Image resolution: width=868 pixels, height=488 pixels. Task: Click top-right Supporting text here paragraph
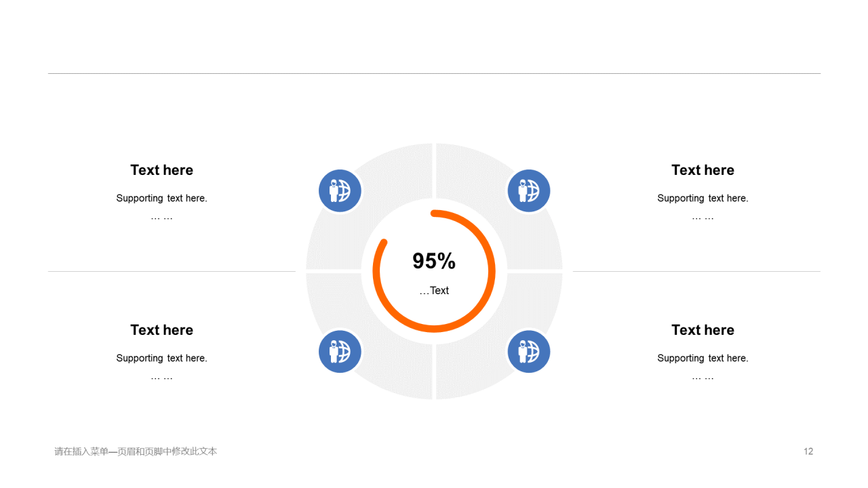pyautogui.click(x=703, y=199)
